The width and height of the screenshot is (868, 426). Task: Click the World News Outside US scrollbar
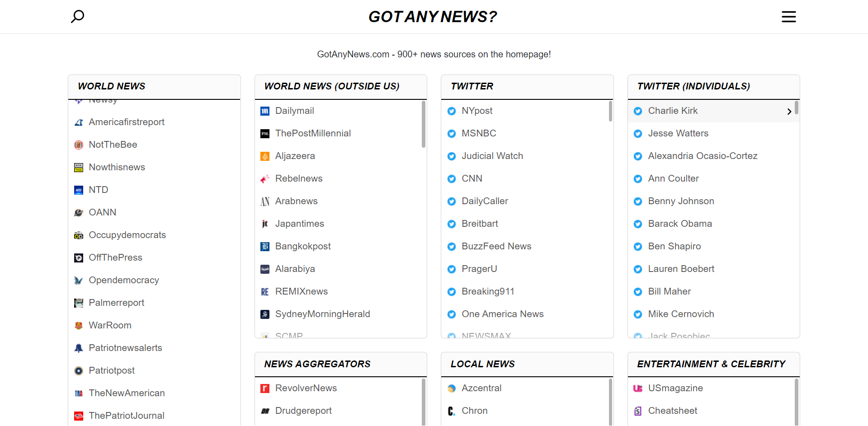point(424,124)
